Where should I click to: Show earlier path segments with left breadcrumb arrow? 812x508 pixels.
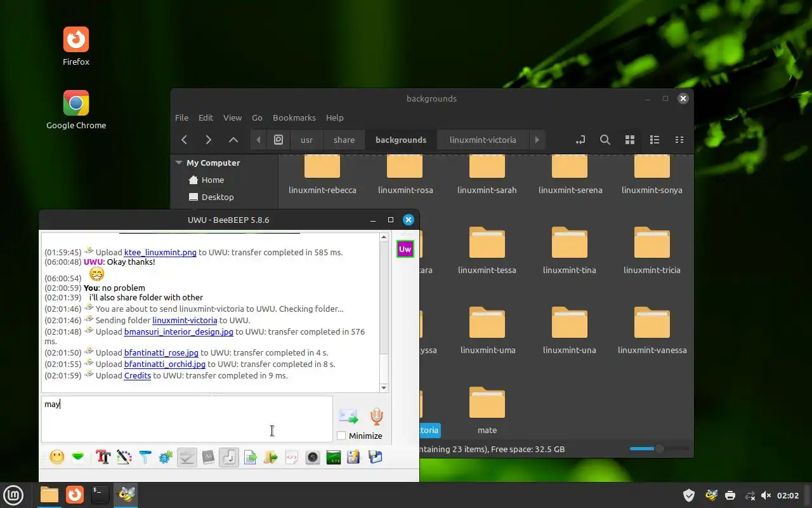click(258, 140)
